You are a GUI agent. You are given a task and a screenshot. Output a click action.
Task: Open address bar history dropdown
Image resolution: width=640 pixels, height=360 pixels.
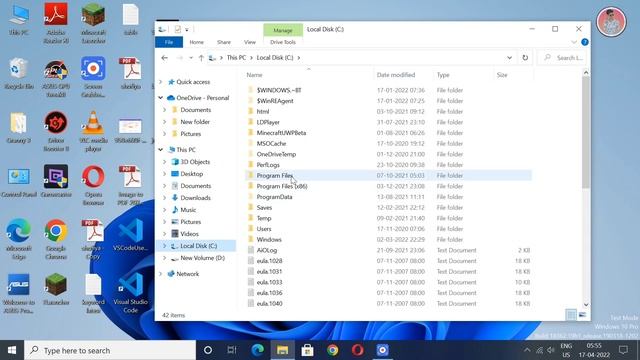coord(509,58)
